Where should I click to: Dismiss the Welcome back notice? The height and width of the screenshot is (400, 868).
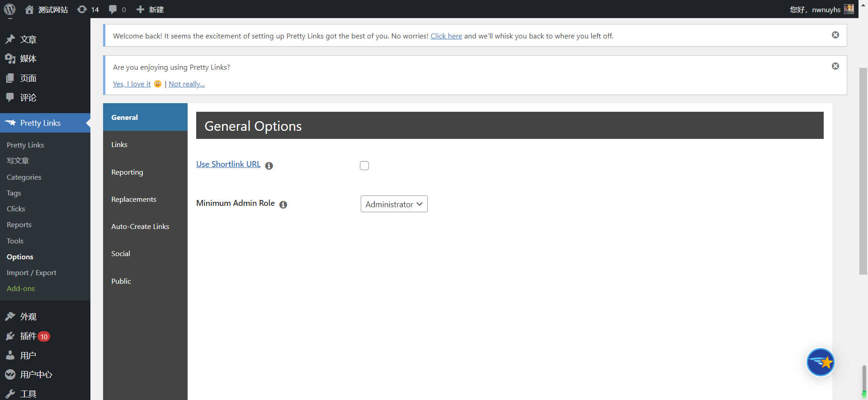click(x=835, y=35)
